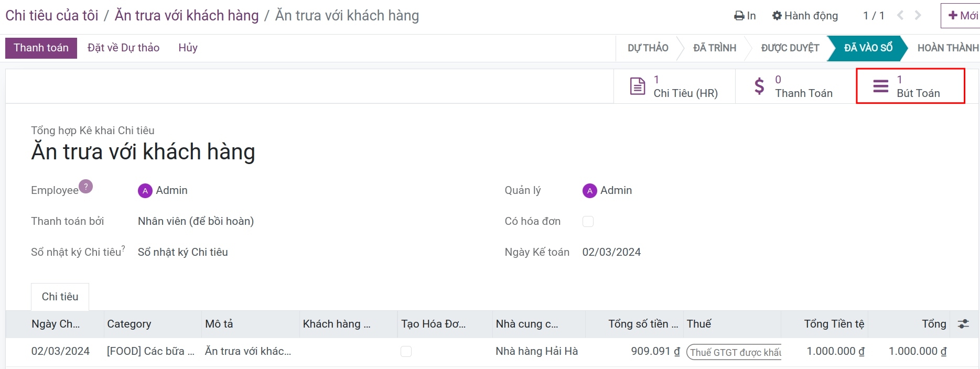Go to next record arrow

point(918,16)
